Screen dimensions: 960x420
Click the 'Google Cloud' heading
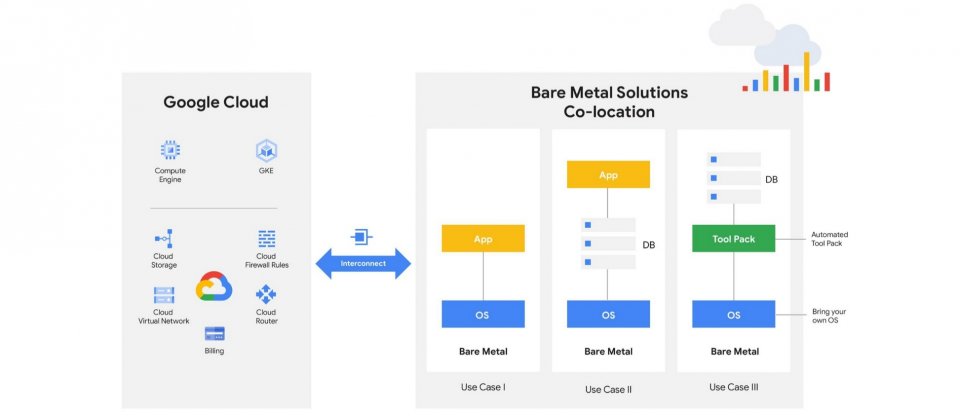point(216,102)
